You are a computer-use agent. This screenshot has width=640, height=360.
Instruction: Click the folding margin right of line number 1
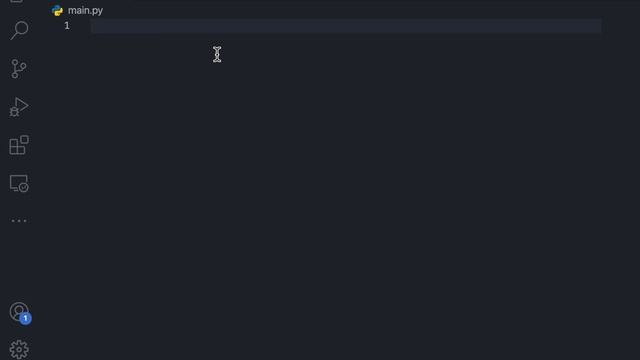click(x=82, y=26)
